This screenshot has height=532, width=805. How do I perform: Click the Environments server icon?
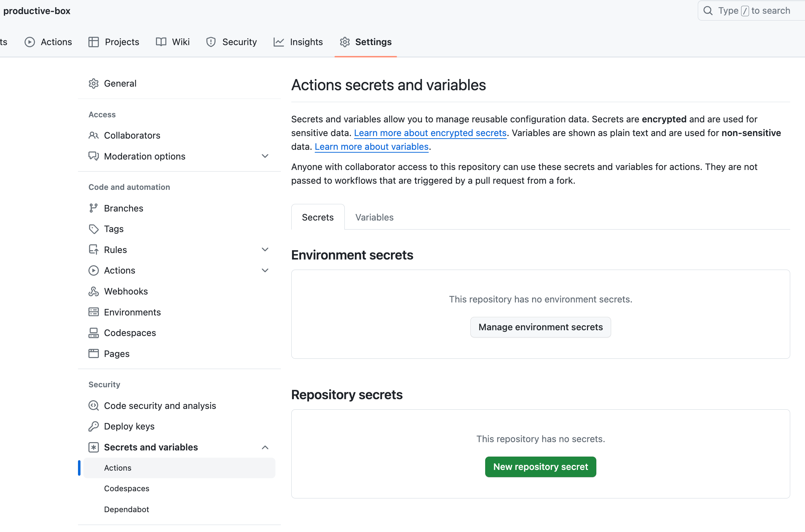tap(93, 312)
